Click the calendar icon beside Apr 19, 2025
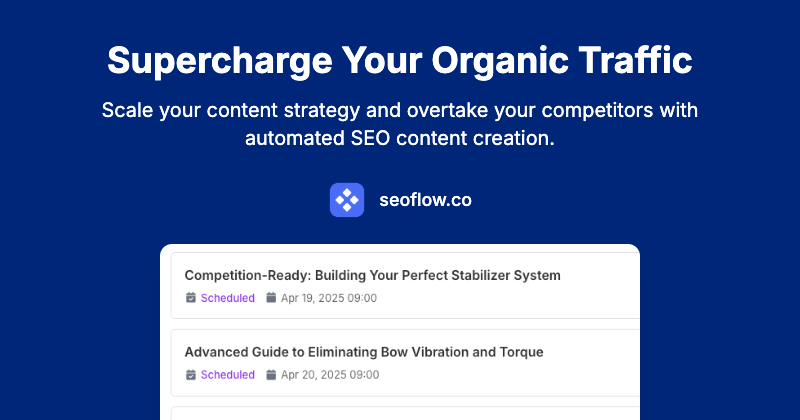This screenshot has height=420, width=800. click(x=271, y=298)
